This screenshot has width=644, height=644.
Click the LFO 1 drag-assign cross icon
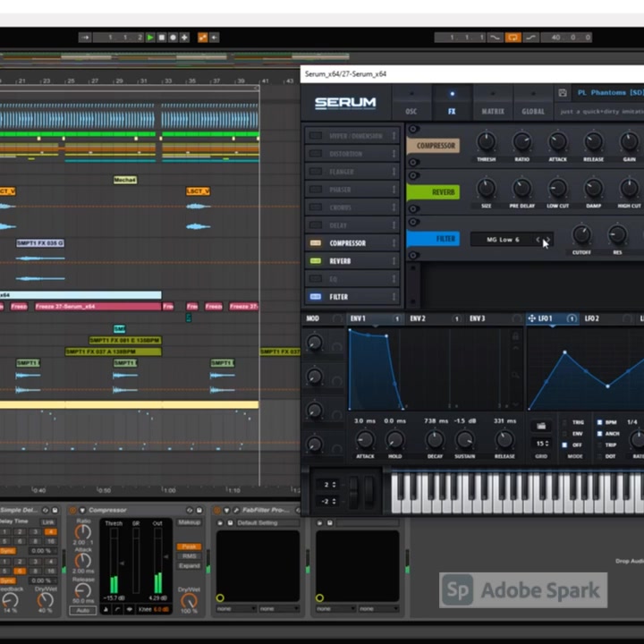click(531, 318)
